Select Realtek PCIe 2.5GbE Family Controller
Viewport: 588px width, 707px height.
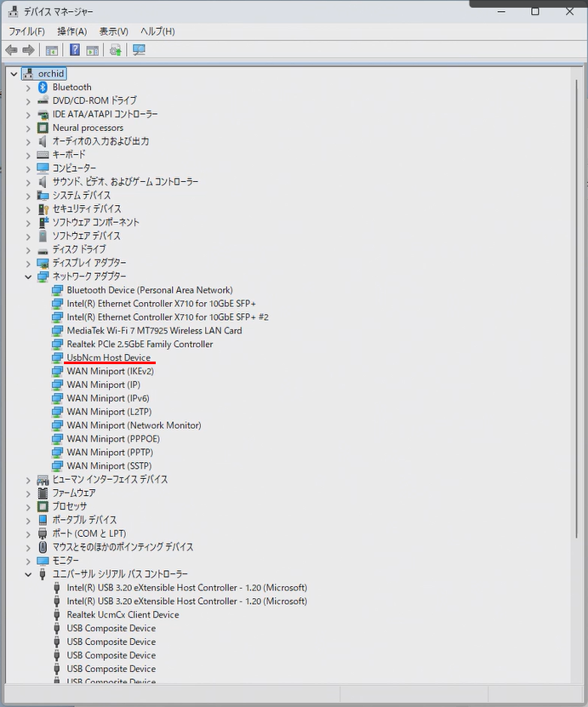click(x=140, y=344)
